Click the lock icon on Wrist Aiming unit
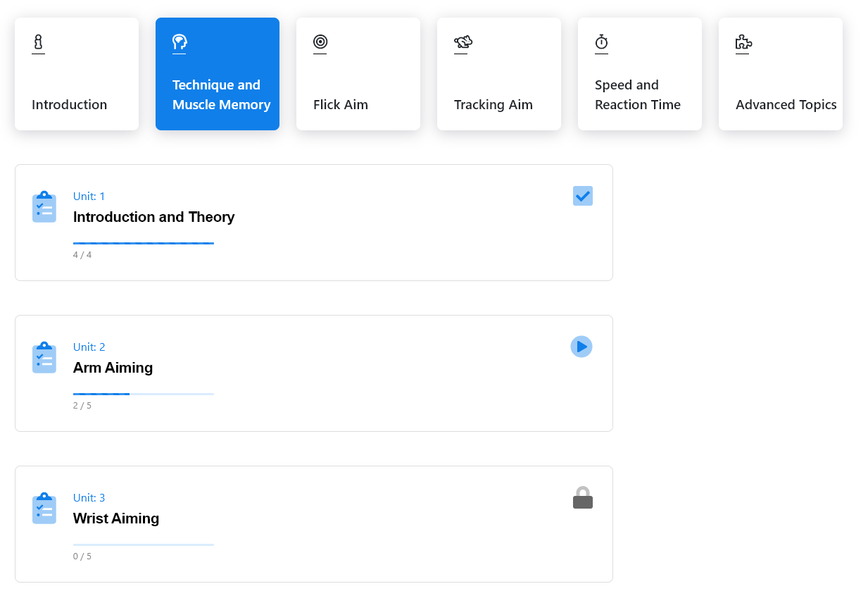The width and height of the screenshot is (868, 603). pyautogui.click(x=582, y=497)
